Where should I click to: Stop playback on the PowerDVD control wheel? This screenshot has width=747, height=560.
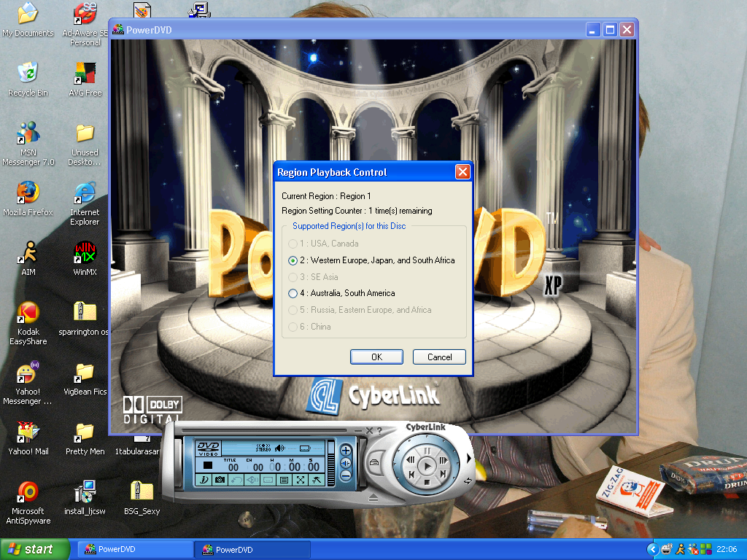pyautogui.click(x=427, y=482)
